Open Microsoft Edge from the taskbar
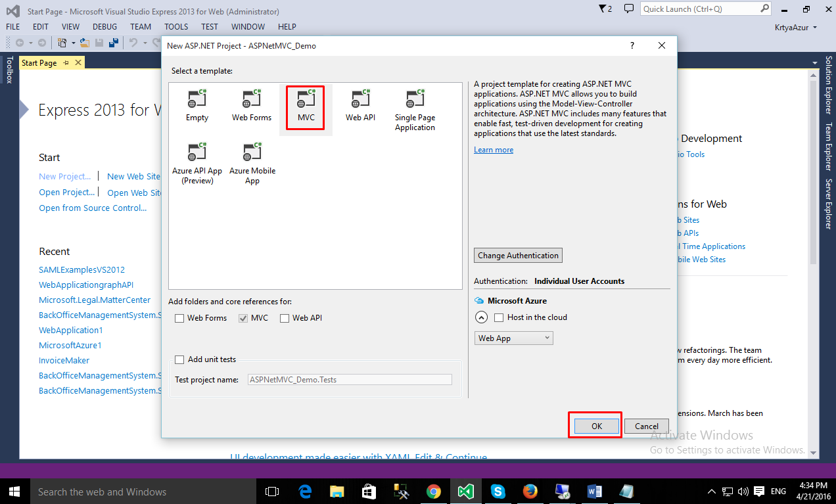 [305, 492]
